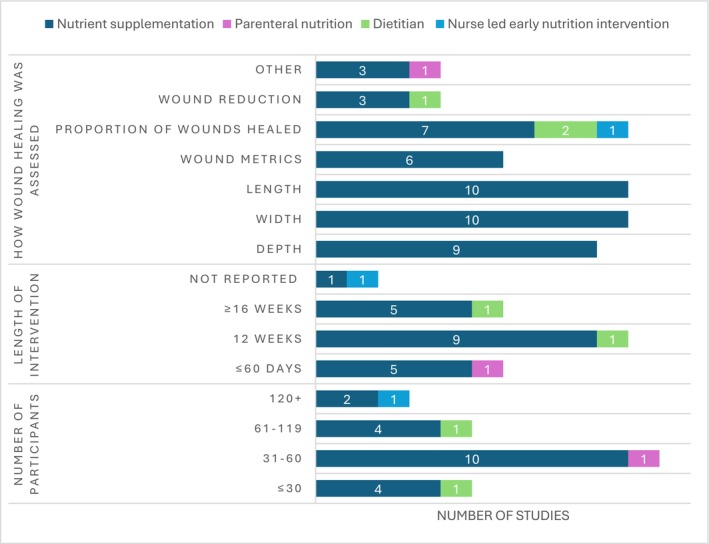Click the pink segment in the Other bar
Screen dimensions: 709x544
[x=425, y=70]
